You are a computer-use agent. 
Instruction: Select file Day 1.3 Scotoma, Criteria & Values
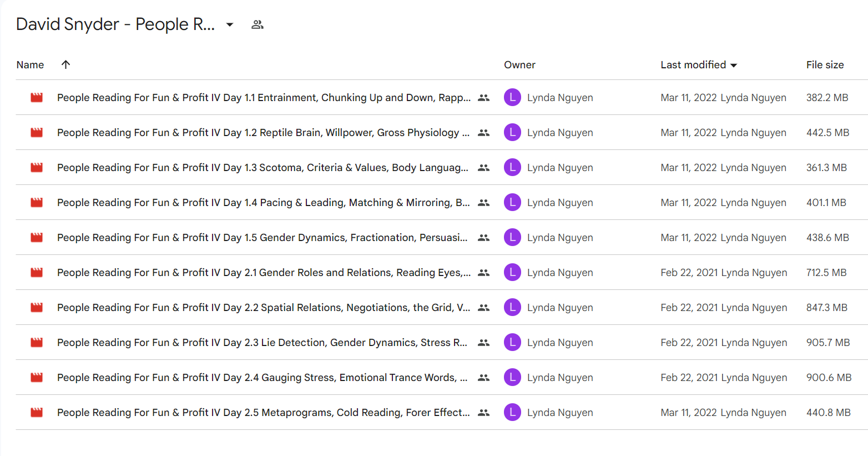[x=264, y=168]
